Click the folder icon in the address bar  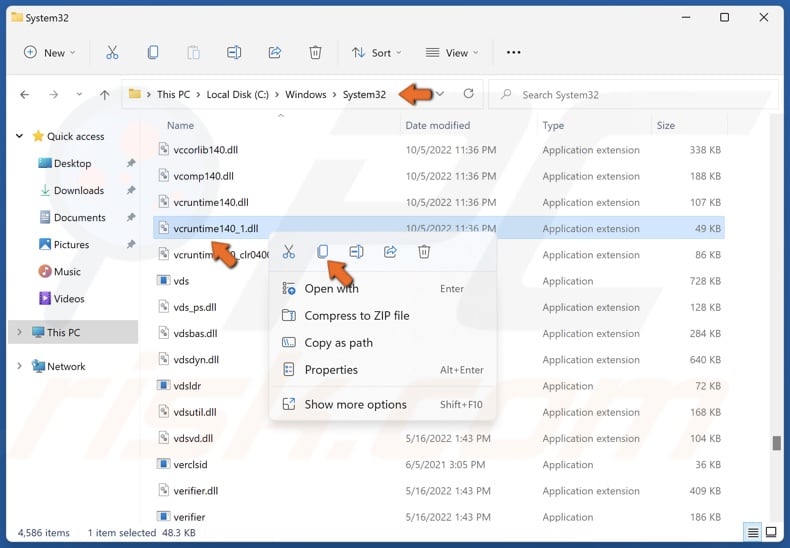(x=135, y=94)
